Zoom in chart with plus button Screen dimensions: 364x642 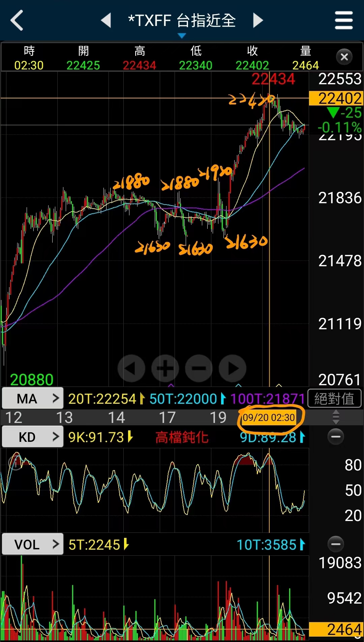pos(165,368)
